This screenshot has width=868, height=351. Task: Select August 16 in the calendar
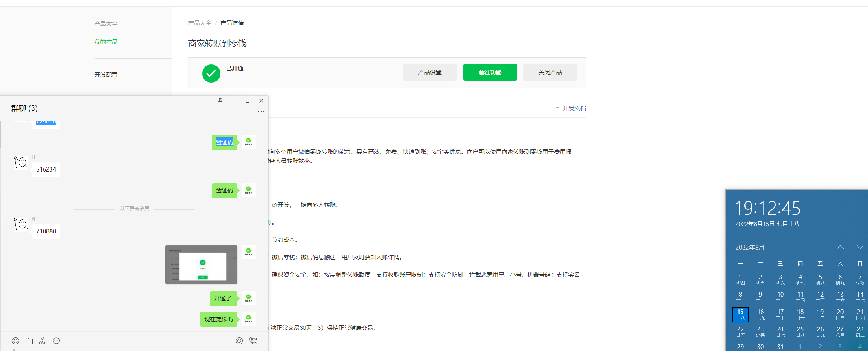point(760,314)
